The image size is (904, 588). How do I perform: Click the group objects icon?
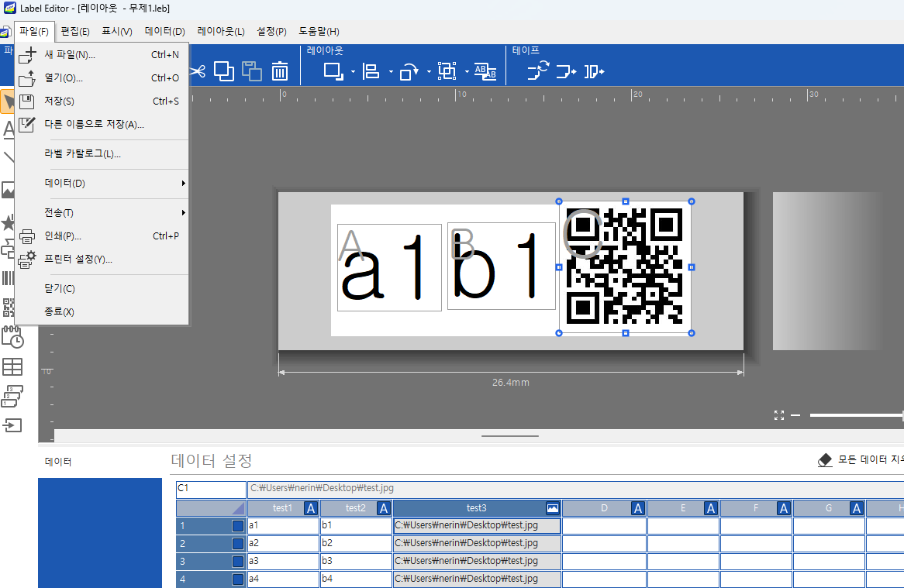(x=447, y=71)
